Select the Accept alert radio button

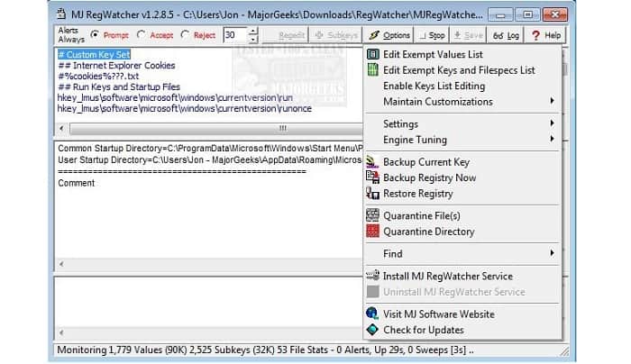point(141,35)
